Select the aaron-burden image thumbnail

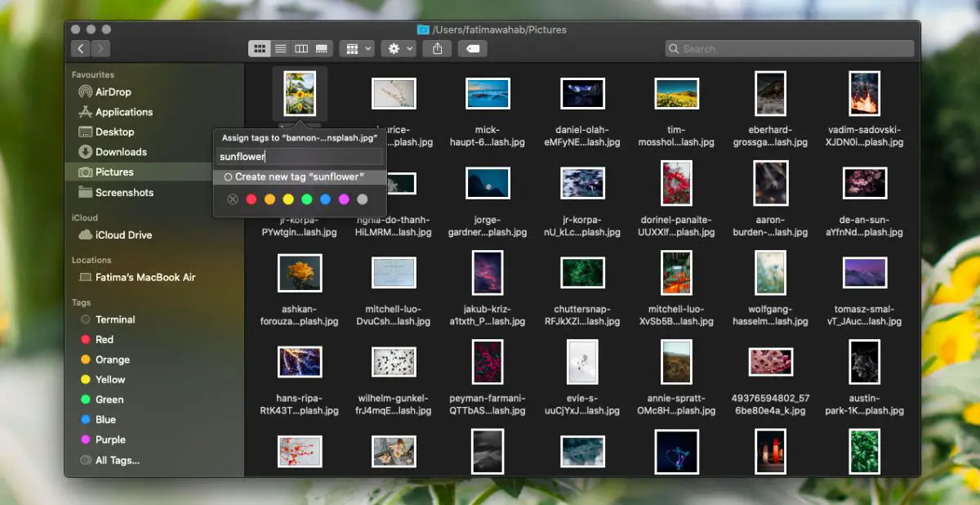[771, 183]
